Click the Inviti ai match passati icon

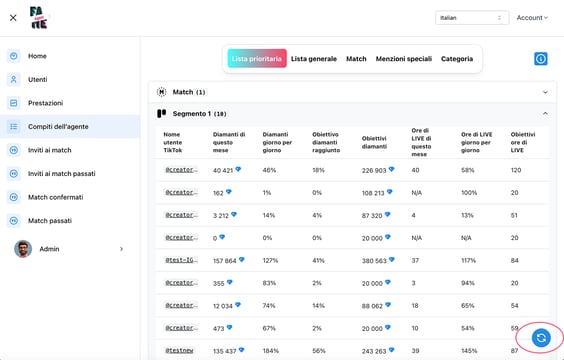14,174
